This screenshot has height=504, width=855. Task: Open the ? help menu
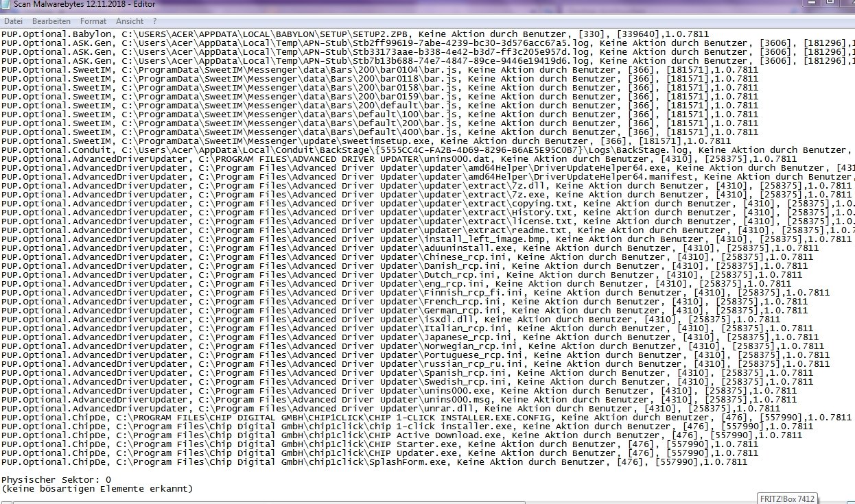click(154, 21)
